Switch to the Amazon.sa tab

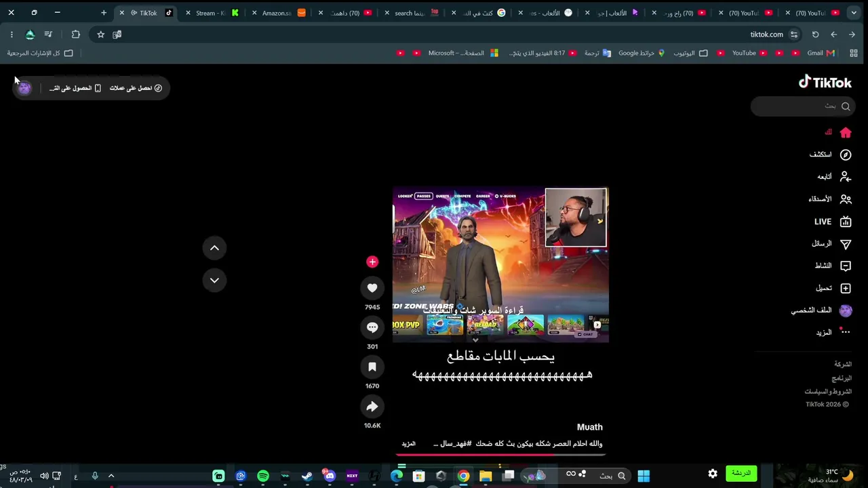click(280, 13)
